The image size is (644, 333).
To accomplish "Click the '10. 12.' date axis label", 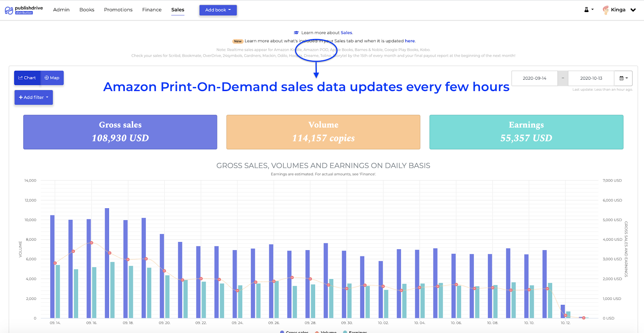I will click(566, 323).
